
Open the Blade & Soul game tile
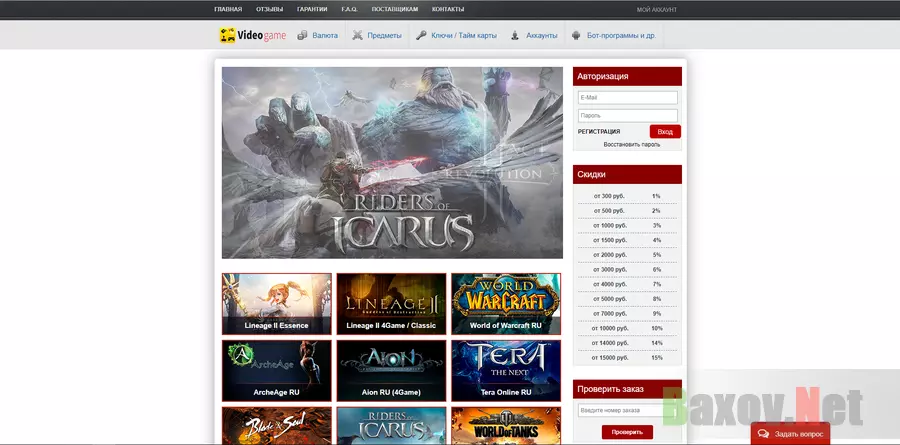coord(277,425)
